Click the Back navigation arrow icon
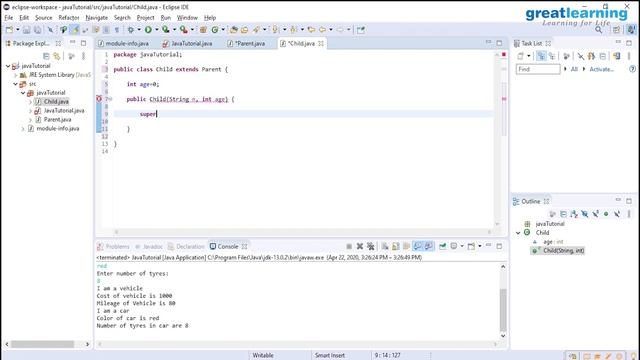640x360 pixels. [x=322, y=30]
